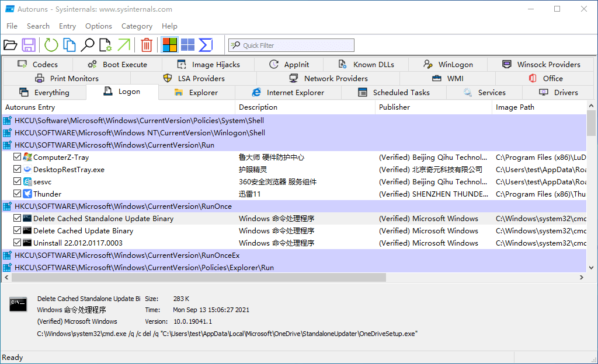
Task: Sort by the Image Path column header
Action: click(539, 107)
